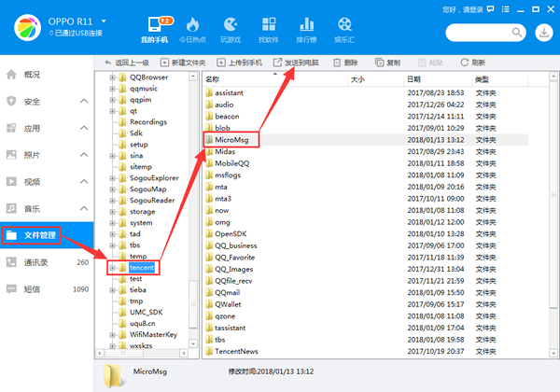This screenshot has width=560, height=392.
Task: Click 发送到电脑 toolbar button
Action: click(296, 63)
